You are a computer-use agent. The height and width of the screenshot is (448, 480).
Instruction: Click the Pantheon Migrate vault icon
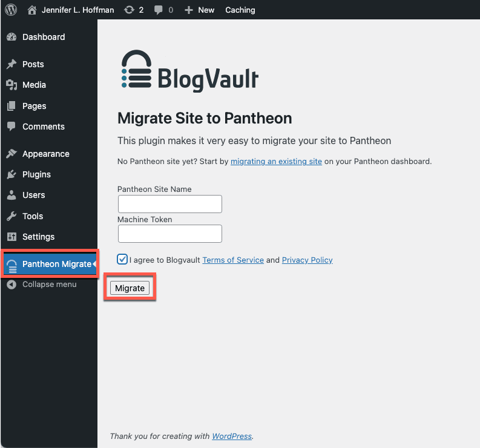point(12,266)
